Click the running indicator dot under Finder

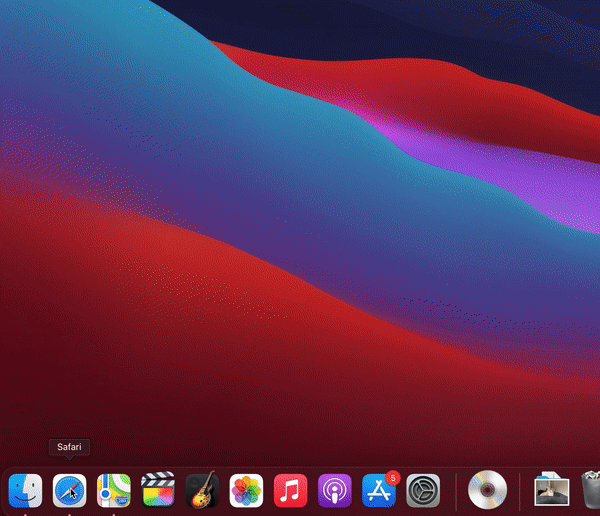tap(25, 513)
